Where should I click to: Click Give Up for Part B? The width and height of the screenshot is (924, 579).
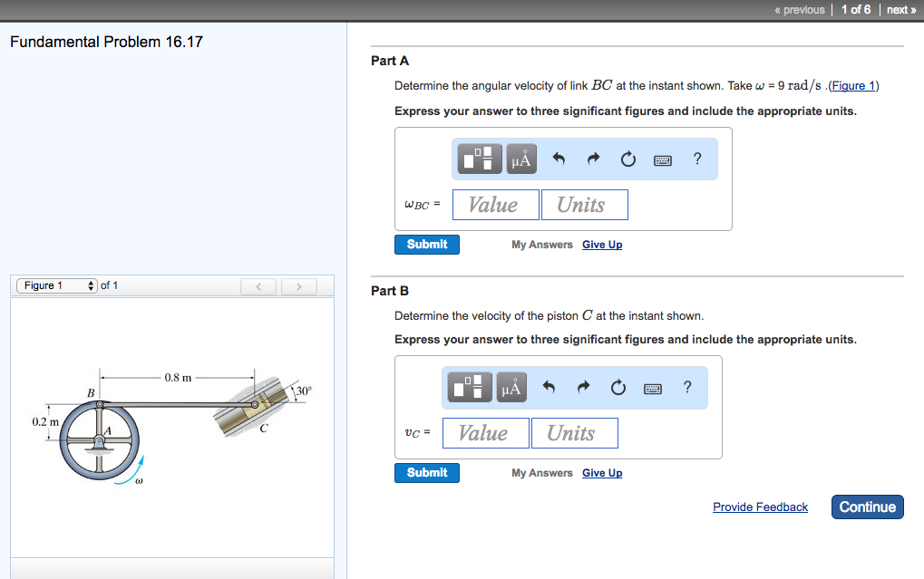[601, 472]
